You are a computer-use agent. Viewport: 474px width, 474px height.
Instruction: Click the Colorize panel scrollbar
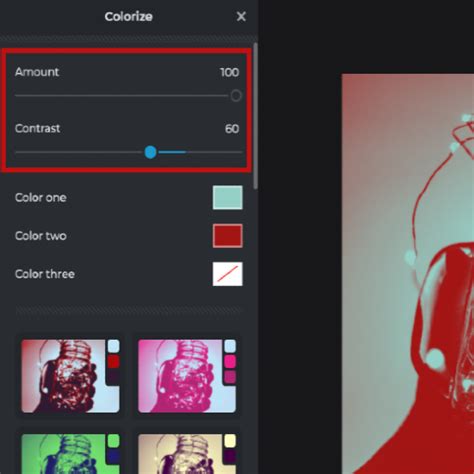tap(255, 116)
